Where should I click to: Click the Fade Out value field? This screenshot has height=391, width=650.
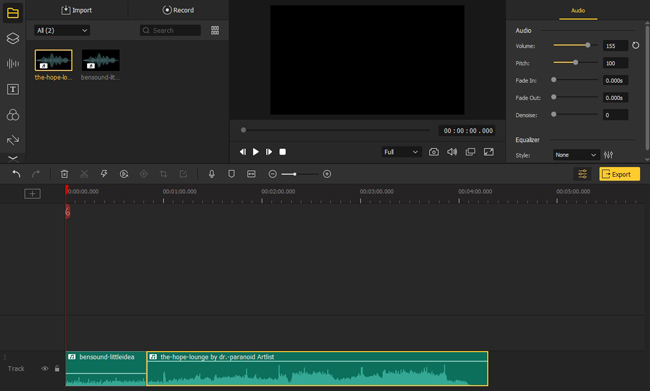click(615, 98)
